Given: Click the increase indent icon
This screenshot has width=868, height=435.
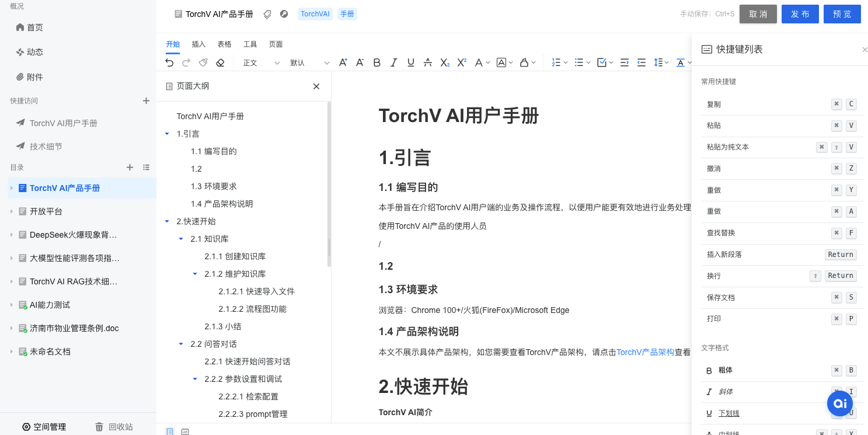Looking at the screenshot, I should click(625, 62).
